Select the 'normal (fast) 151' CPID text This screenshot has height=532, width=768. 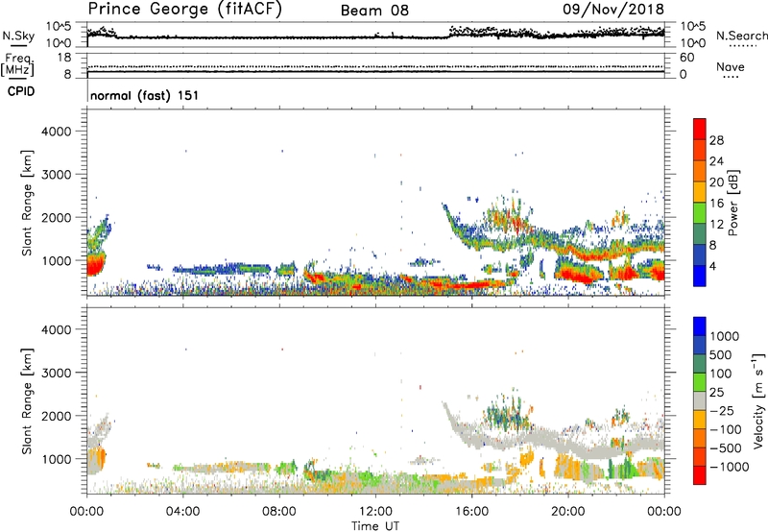point(145,95)
